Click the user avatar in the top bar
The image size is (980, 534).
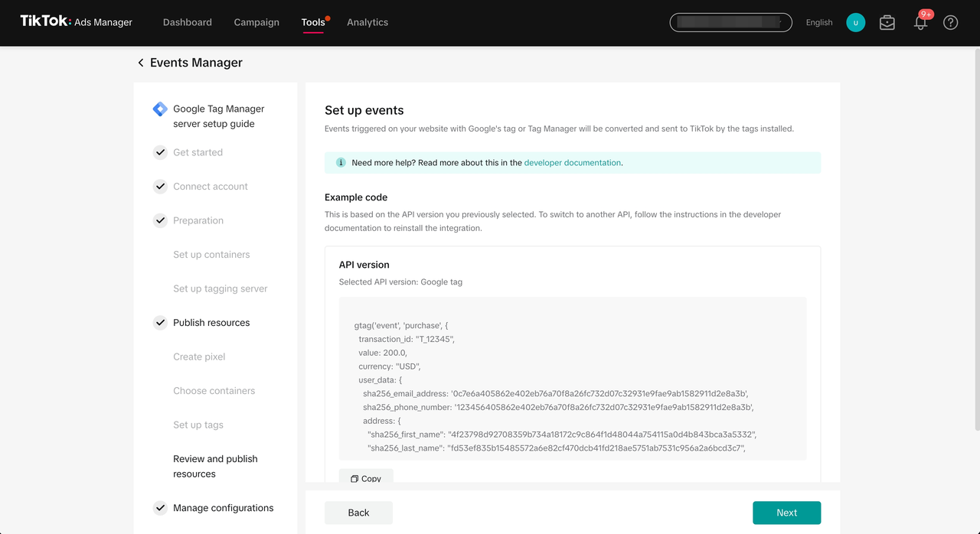pos(855,22)
